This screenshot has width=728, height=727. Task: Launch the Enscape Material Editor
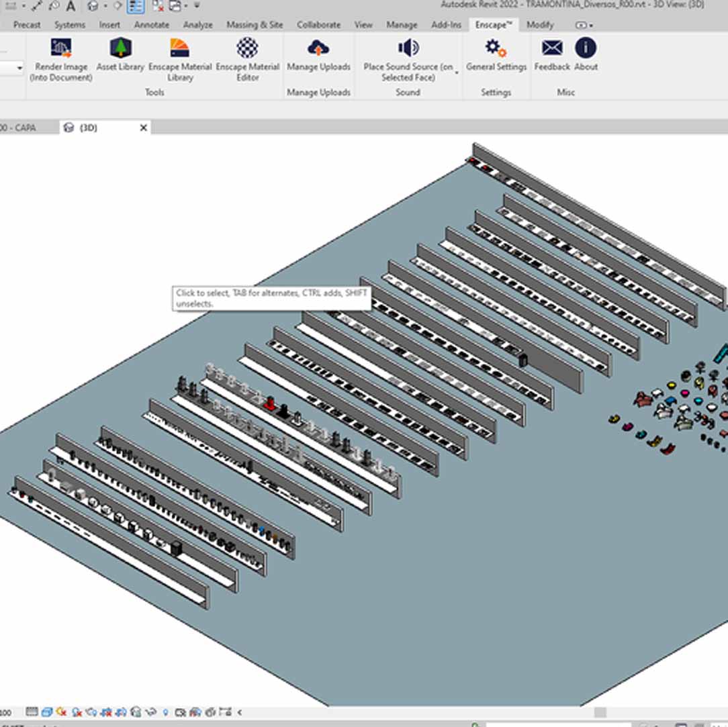click(247, 48)
